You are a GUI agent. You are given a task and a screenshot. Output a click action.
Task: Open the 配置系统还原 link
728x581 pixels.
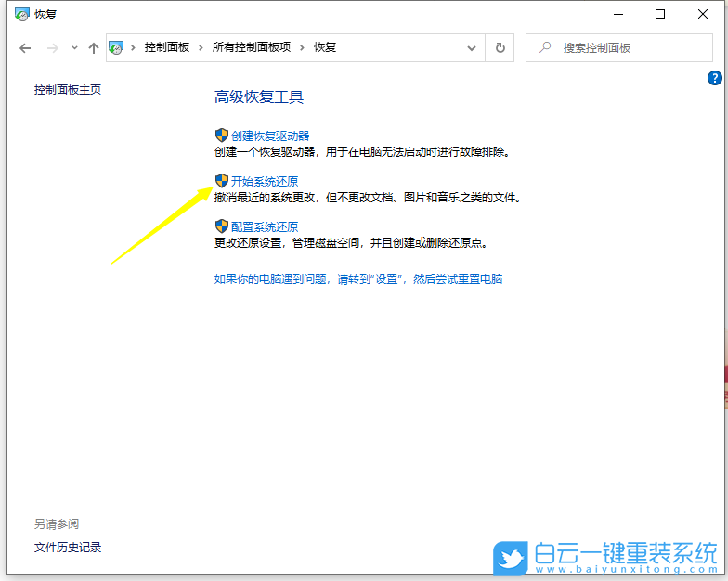tap(265, 226)
